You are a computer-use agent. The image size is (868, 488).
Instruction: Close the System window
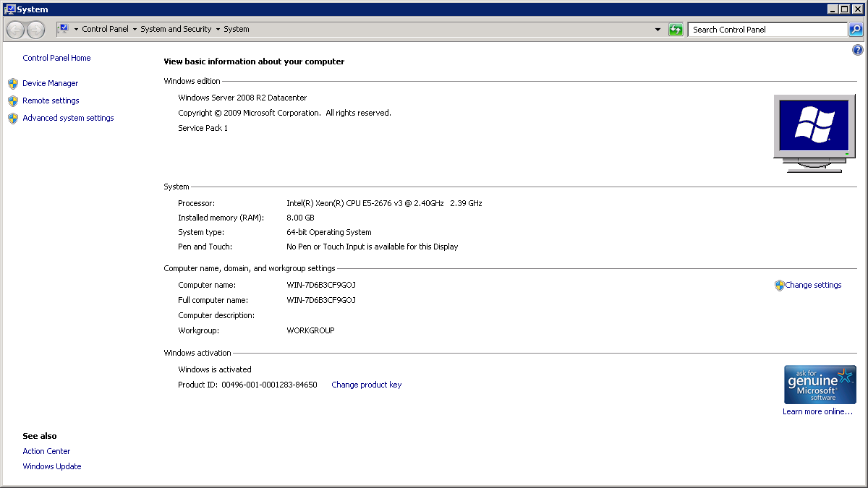(x=858, y=9)
